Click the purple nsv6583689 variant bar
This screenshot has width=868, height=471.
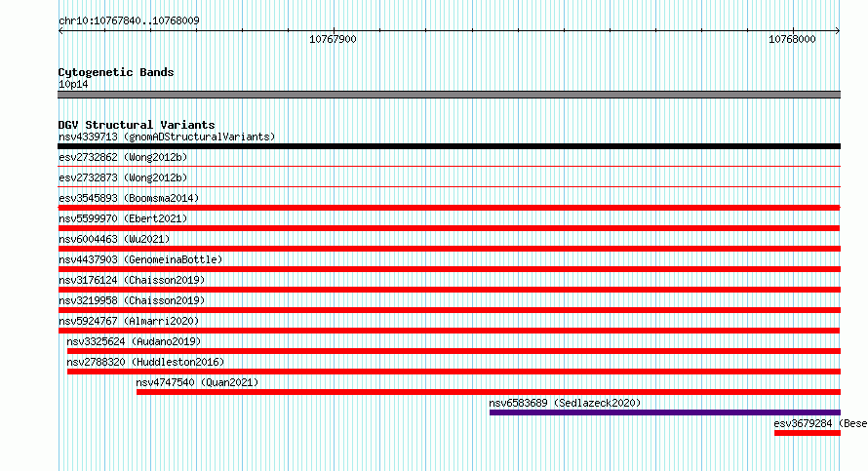pos(665,412)
